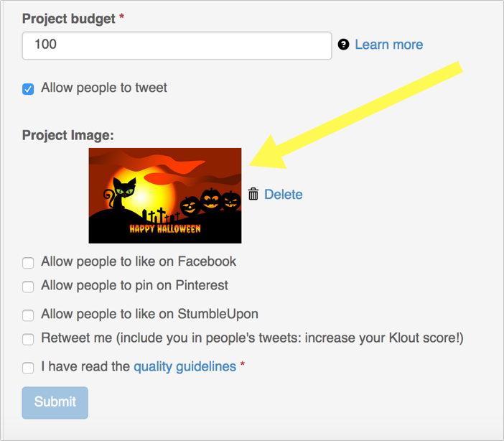This screenshot has width=504, height=441.
Task: Click the Submit button
Action: coord(55,403)
